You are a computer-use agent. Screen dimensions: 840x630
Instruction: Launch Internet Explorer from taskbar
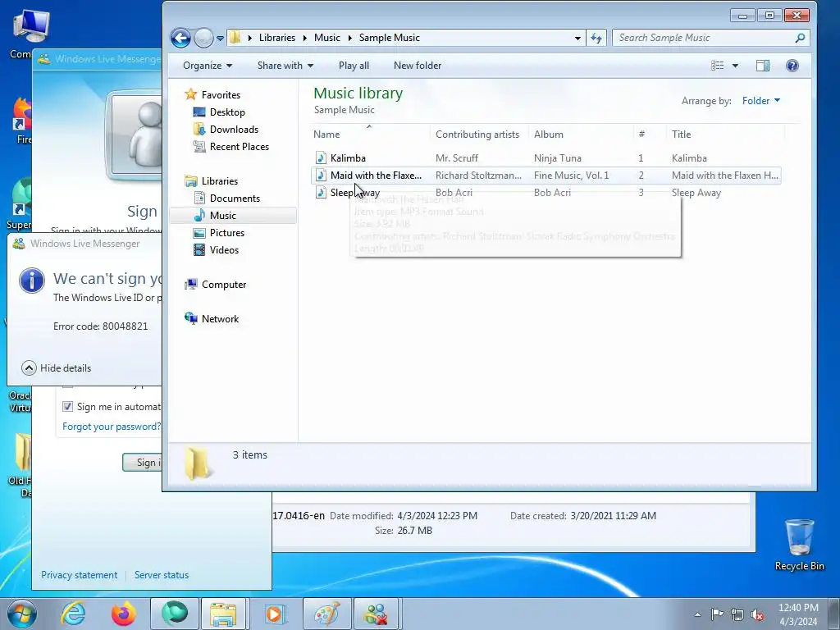click(x=73, y=614)
